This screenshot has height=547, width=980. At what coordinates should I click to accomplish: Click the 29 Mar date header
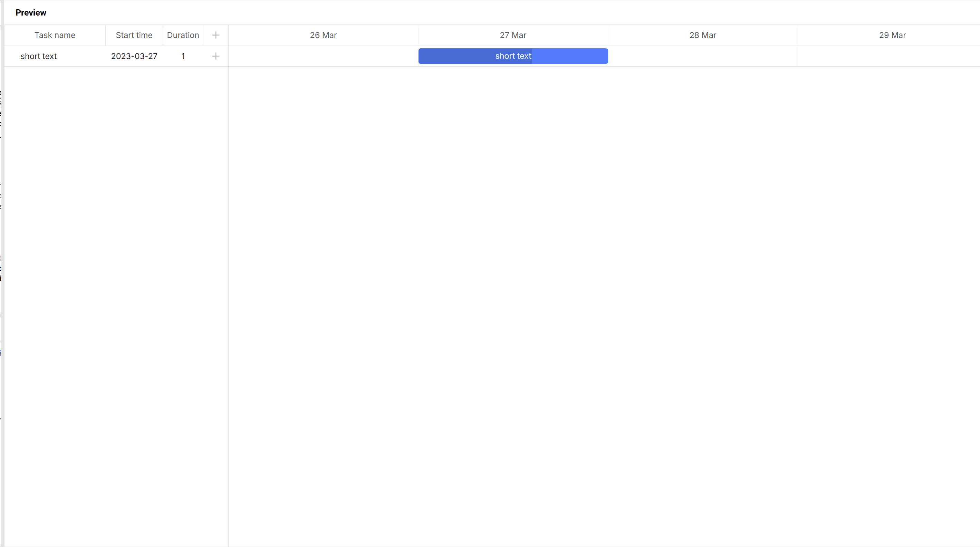[x=892, y=35]
